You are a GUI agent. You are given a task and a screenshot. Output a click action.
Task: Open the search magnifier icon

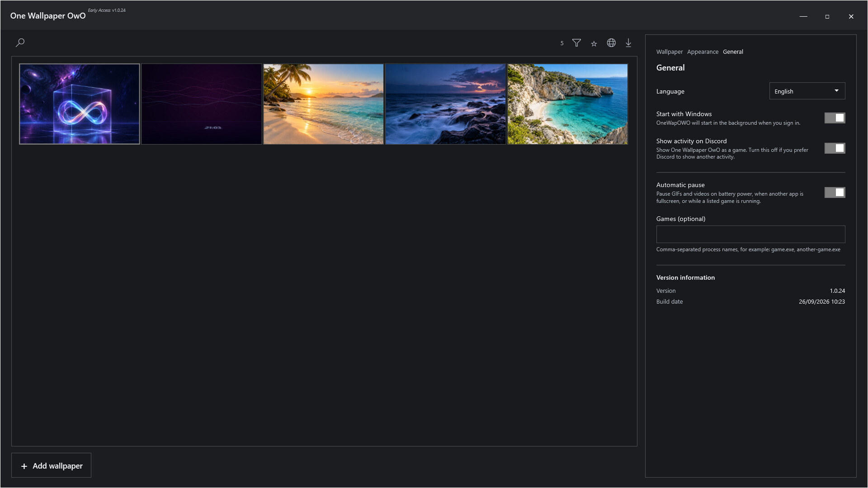point(20,42)
